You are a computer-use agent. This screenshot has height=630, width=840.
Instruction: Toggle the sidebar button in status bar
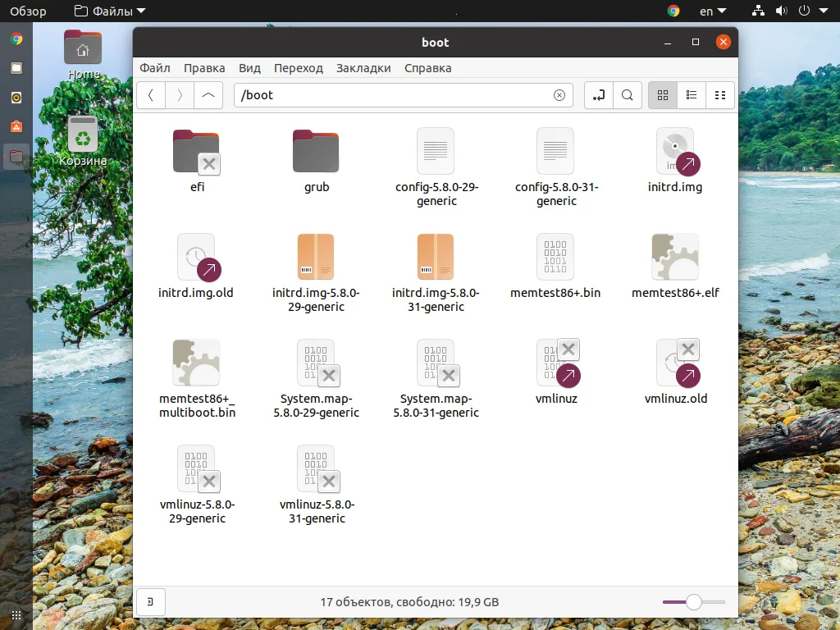coord(151,602)
